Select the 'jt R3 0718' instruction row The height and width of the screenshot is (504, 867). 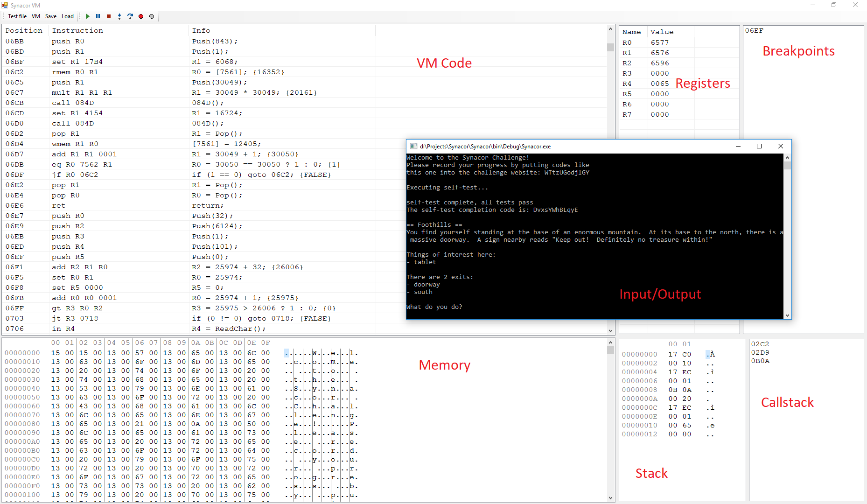tap(305, 318)
